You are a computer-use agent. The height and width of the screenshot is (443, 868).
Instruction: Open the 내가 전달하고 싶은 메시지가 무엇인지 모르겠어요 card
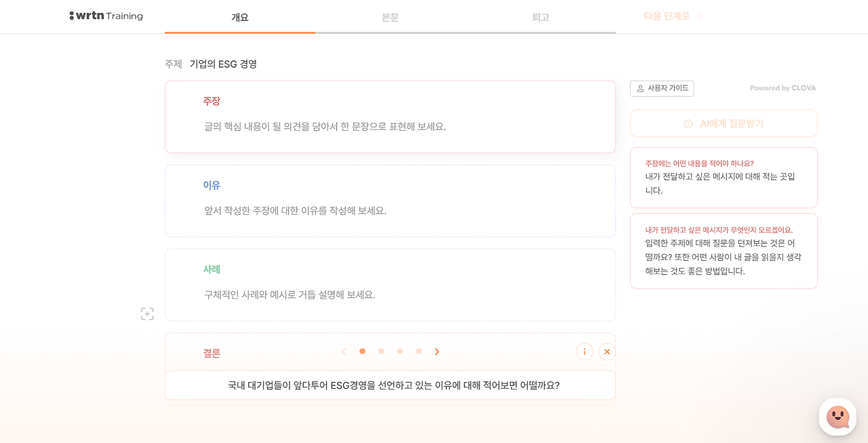coord(724,251)
